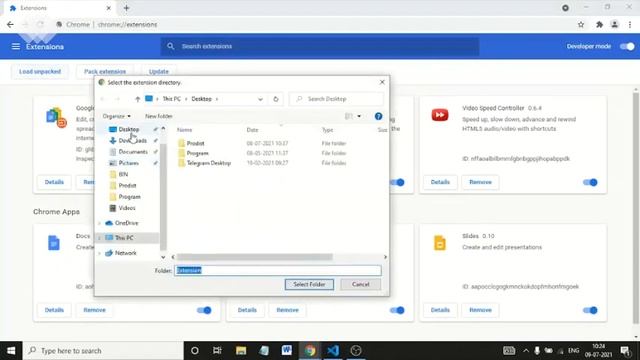The image size is (640, 360).
Task: Click the microphone tray icon
Action: [537, 351]
